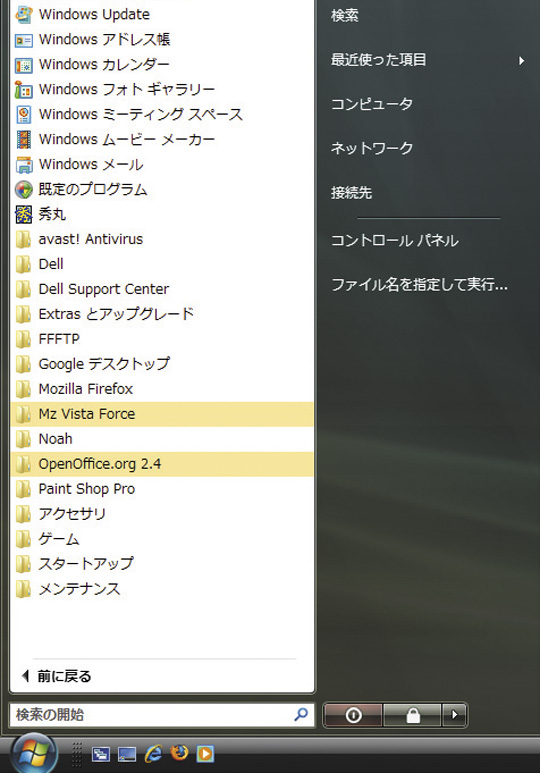The height and width of the screenshot is (773, 540).
Task: Open Windows Update icon entry
Action: (x=24, y=14)
